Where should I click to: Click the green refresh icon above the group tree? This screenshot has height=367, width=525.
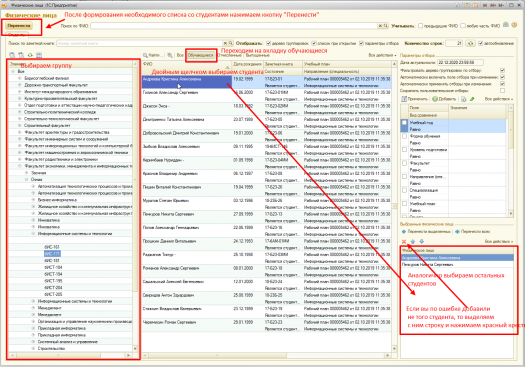[30, 55]
